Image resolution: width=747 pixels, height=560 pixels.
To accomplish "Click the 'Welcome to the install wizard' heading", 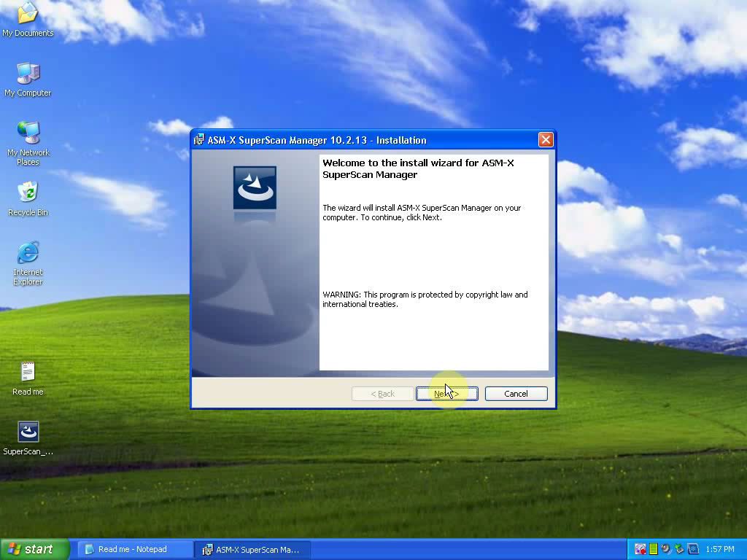I will click(x=418, y=168).
